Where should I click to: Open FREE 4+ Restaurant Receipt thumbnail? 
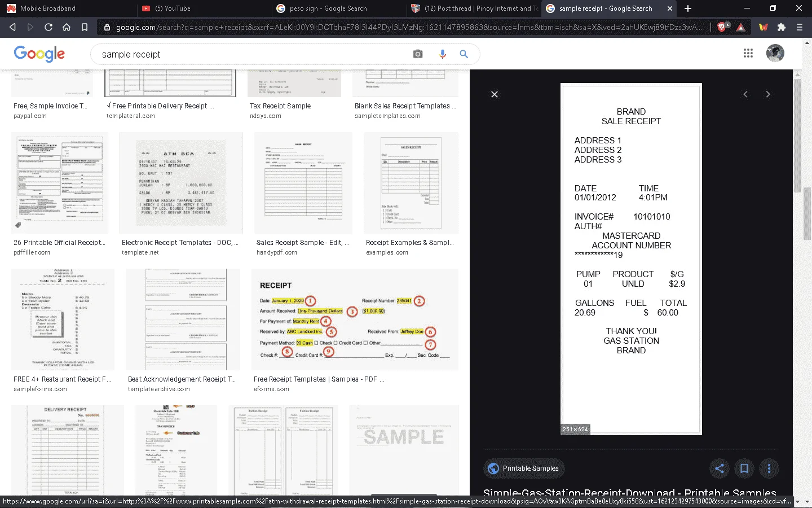63,319
